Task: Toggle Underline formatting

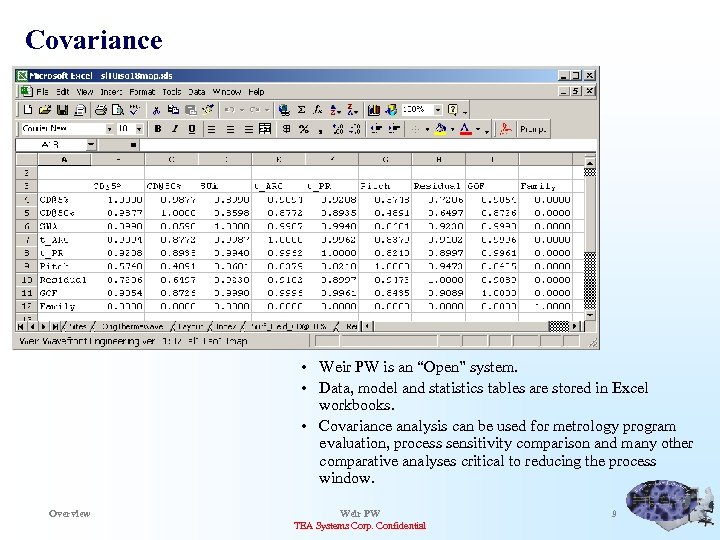Action: (x=192, y=129)
